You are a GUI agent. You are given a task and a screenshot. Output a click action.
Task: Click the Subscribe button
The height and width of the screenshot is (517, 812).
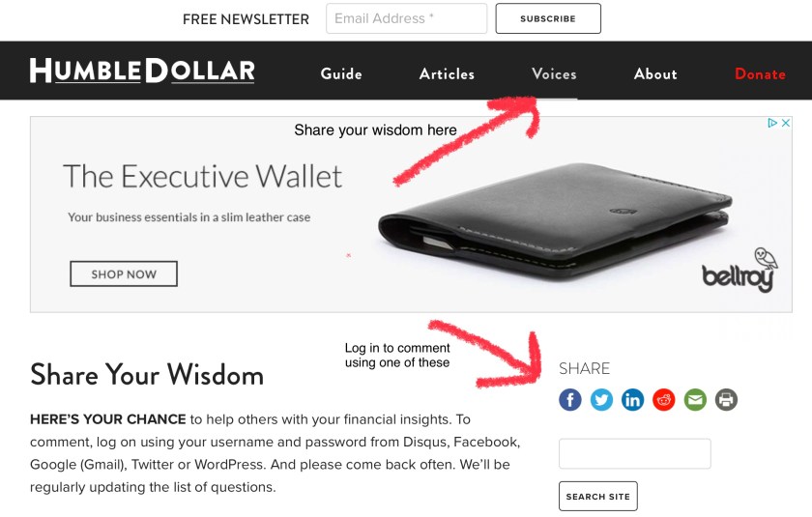(548, 18)
